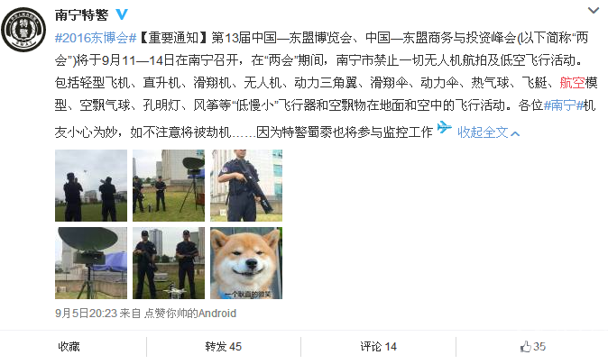Select the 转发 45 repost tab
The width and height of the screenshot is (608, 364).
(224, 347)
